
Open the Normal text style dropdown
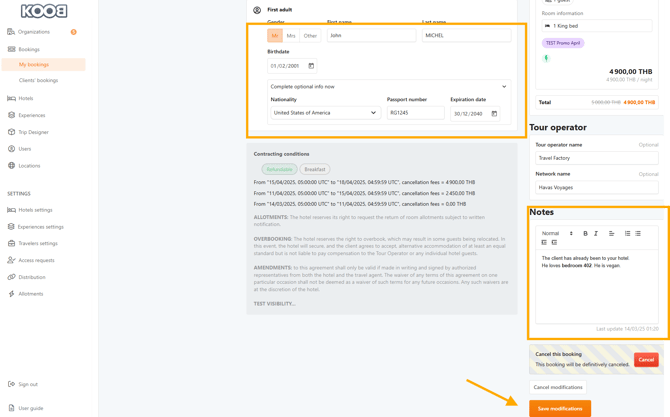pos(557,233)
